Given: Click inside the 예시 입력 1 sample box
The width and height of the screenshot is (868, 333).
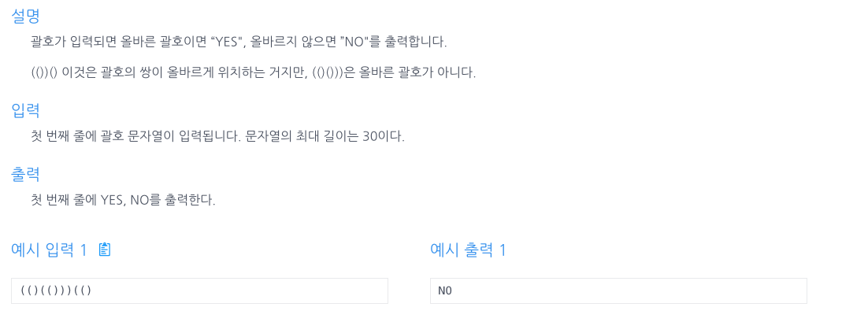Looking at the screenshot, I should (x=199, y=291).
